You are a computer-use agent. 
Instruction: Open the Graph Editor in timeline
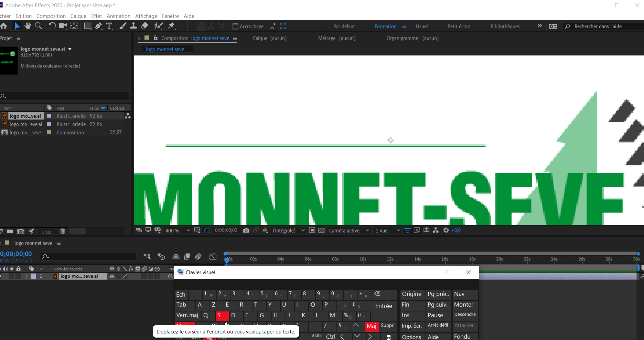[213, 257]
